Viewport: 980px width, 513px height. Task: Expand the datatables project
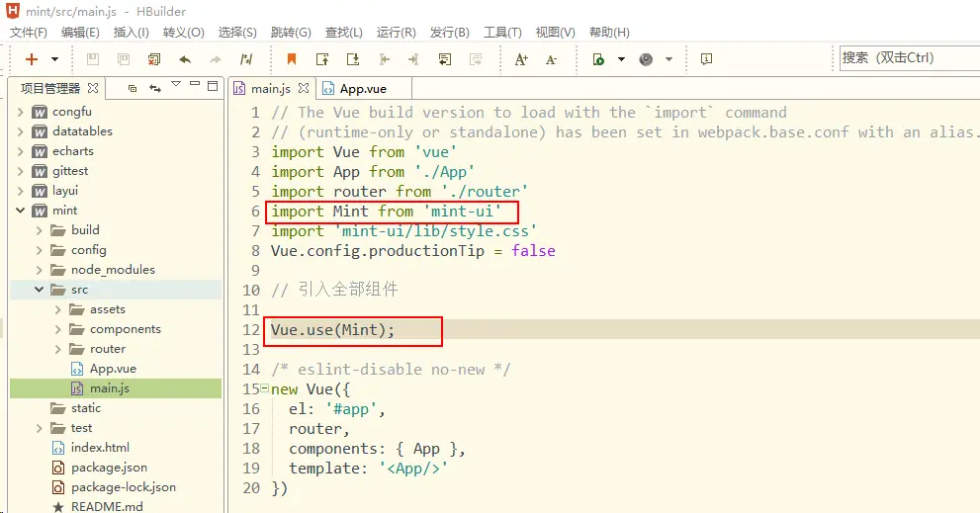click(20, 131)
